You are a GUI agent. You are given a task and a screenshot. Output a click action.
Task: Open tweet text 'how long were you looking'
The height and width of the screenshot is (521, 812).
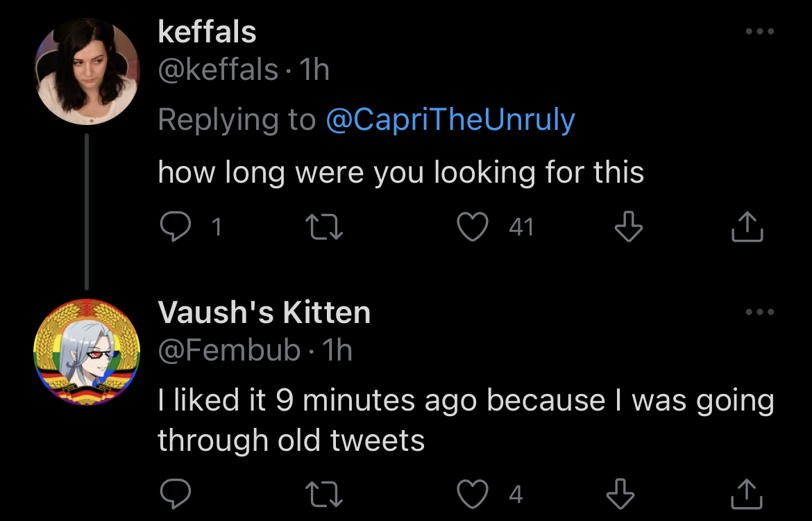click(347, 173)
